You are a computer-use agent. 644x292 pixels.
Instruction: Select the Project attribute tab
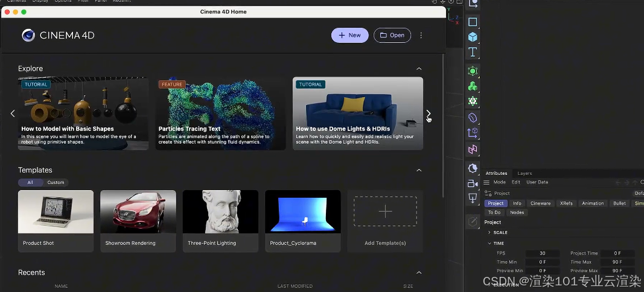pos(496,203)
